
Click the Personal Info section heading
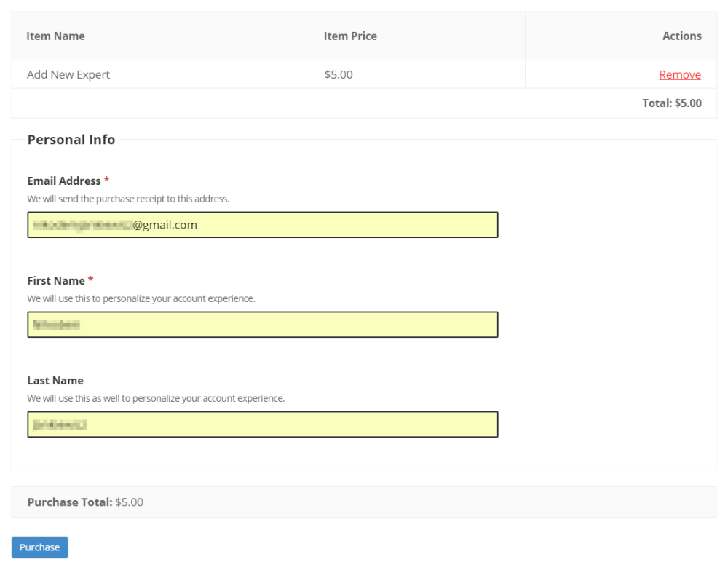(x=71, y=140)
